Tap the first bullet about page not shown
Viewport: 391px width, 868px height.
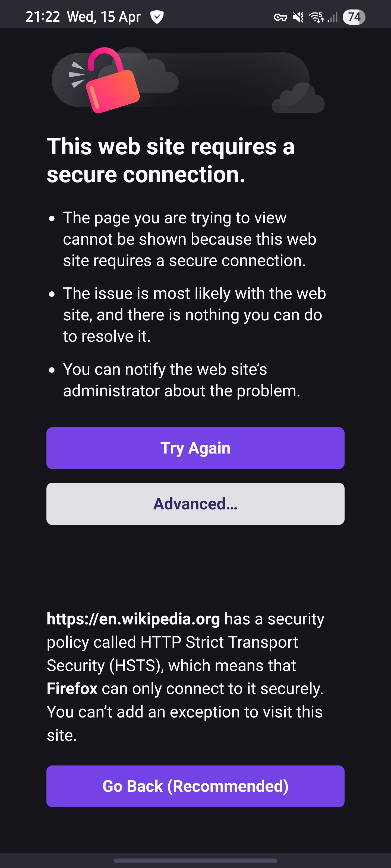[x=190, y=239]
